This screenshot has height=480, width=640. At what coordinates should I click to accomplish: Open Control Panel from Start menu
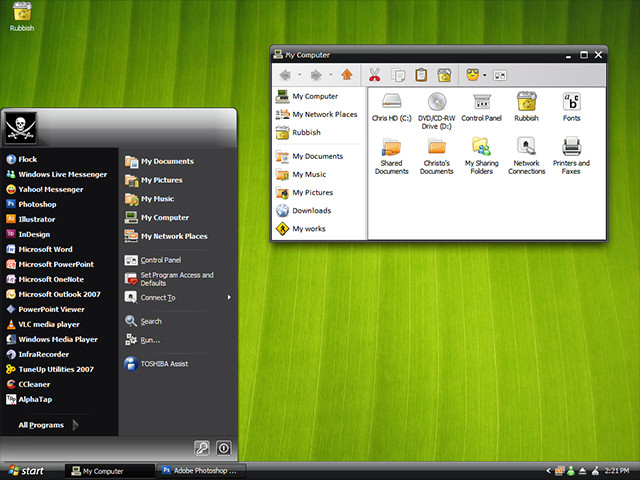153,260
